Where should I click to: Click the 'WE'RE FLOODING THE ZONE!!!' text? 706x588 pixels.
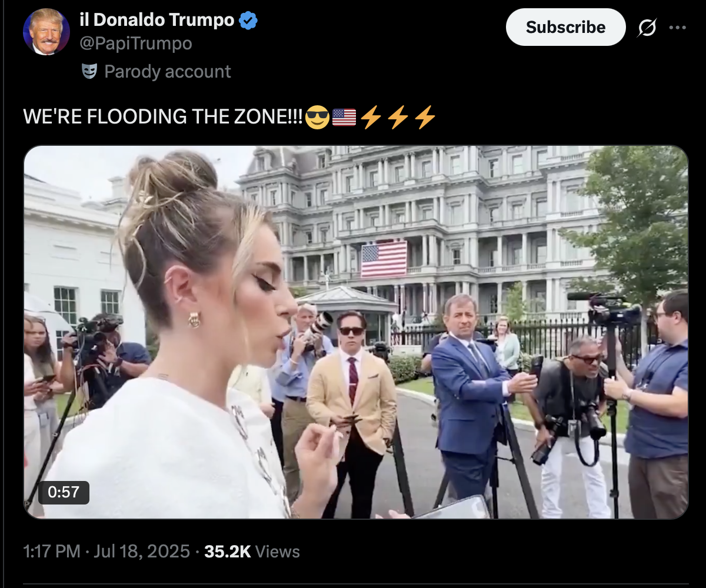163,118
